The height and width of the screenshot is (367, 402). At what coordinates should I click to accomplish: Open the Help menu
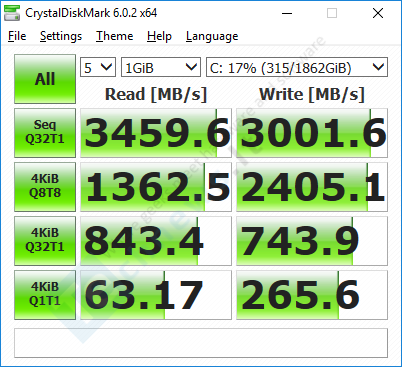click(x=159, y=36)
